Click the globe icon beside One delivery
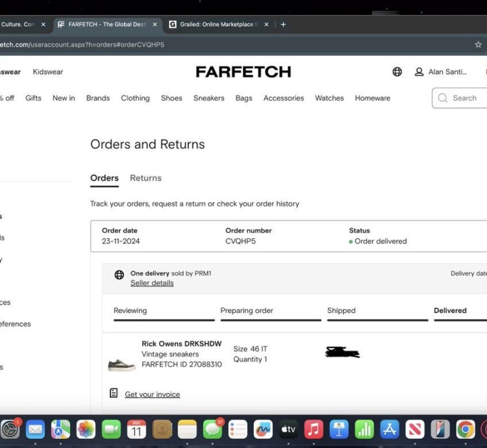 (x=119, y=275)
